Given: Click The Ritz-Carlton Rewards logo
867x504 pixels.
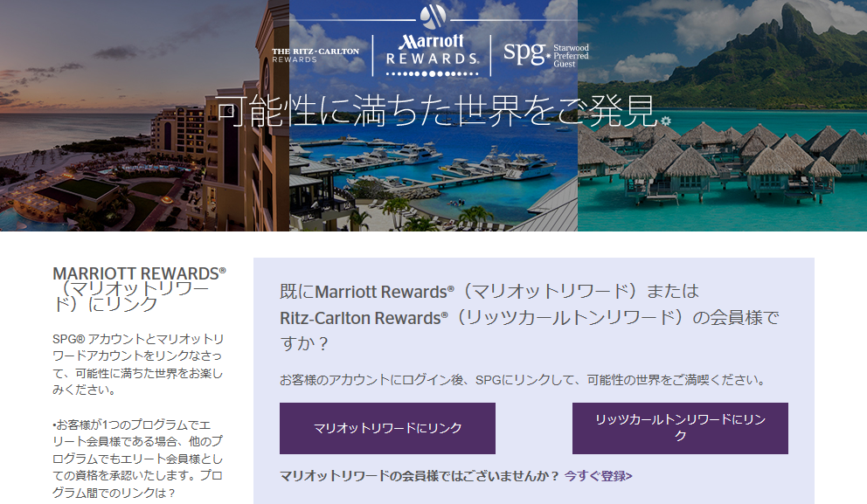Looking at the screenshot, I should click(x=316, y=55).
